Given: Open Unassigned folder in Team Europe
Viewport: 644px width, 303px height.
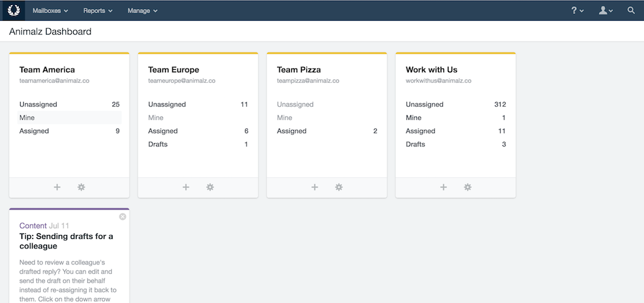Looking at the screenshot, I should pyautogui.click(x=198, y=104).
